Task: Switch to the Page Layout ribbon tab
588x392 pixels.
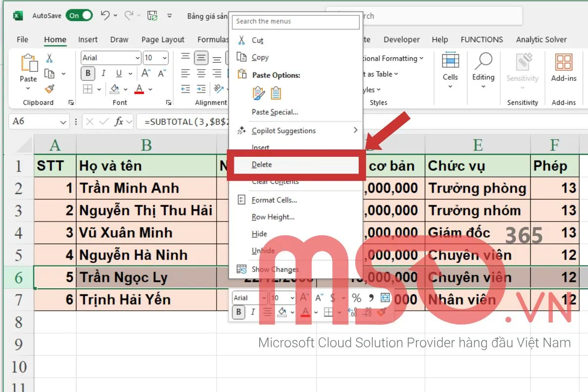Action: (163, 39)
